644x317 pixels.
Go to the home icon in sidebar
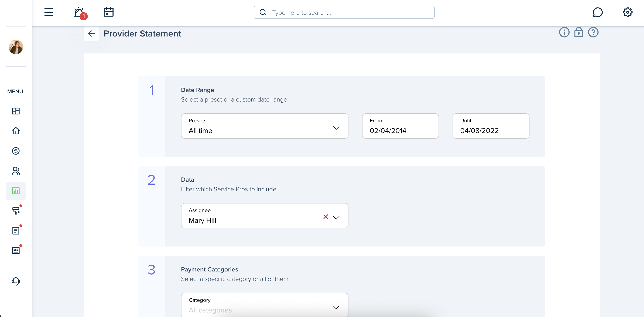coord(16,131)
